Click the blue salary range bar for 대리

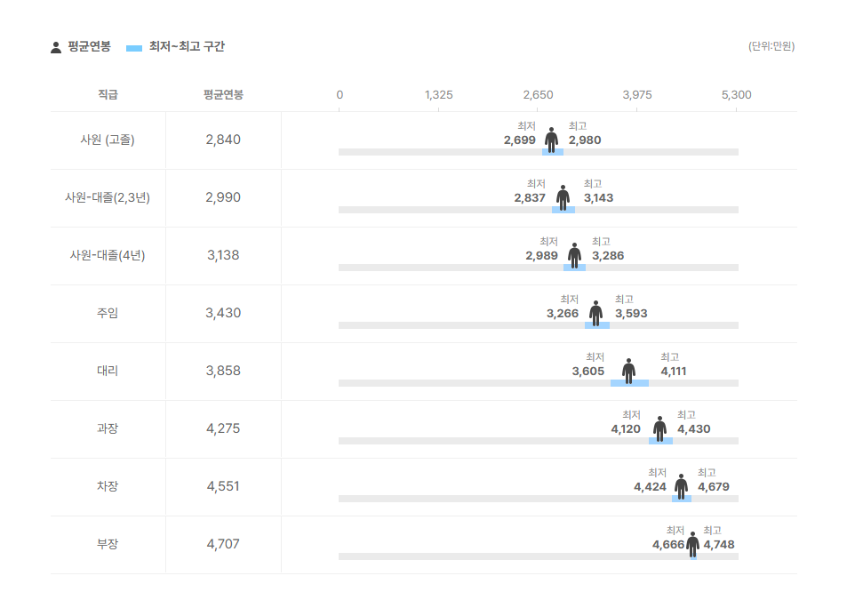click(x=629, y=383)
